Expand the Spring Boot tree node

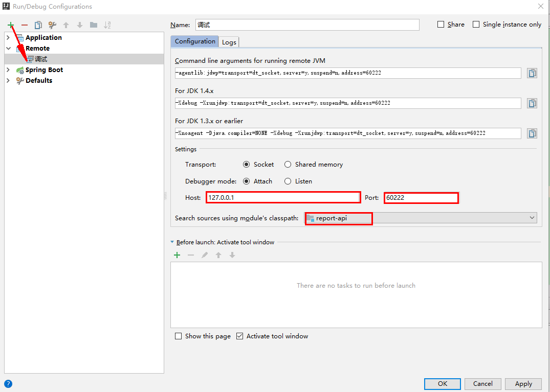coord(8,70)
